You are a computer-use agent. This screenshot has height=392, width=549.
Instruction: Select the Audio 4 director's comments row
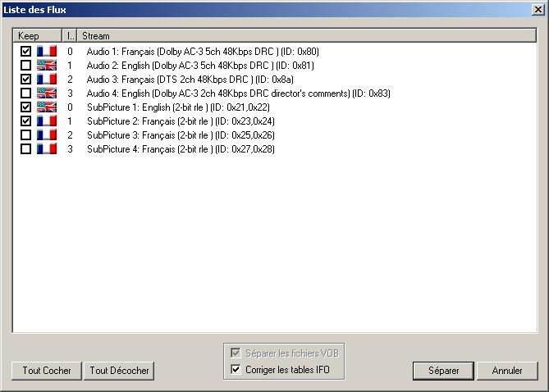(238, 93)
